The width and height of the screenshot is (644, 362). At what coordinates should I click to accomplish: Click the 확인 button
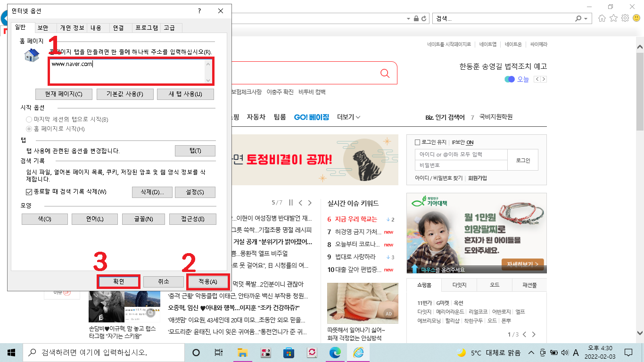118,281
